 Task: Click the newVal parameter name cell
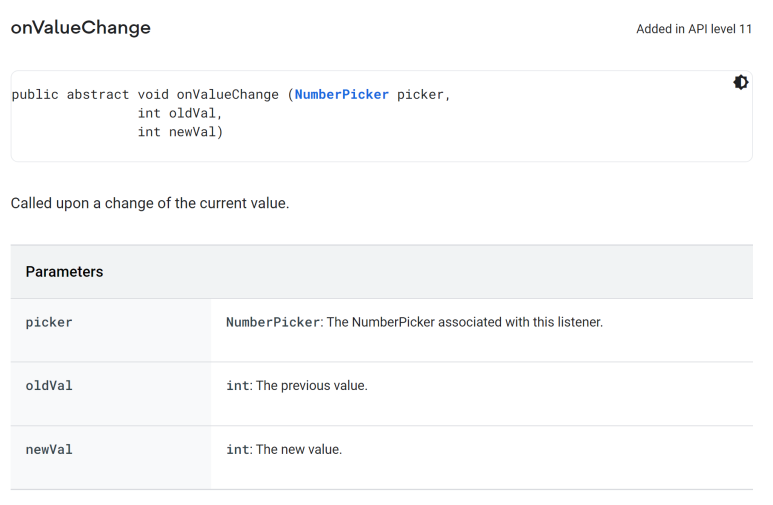coord(111,458)
